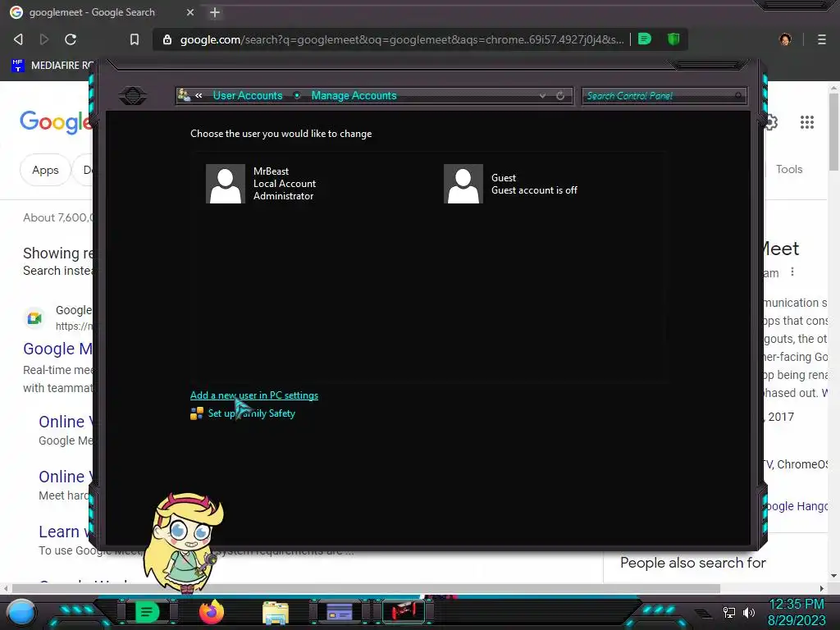
Task: Click the Family Safety colored icon
Action: tap(197, 413)
